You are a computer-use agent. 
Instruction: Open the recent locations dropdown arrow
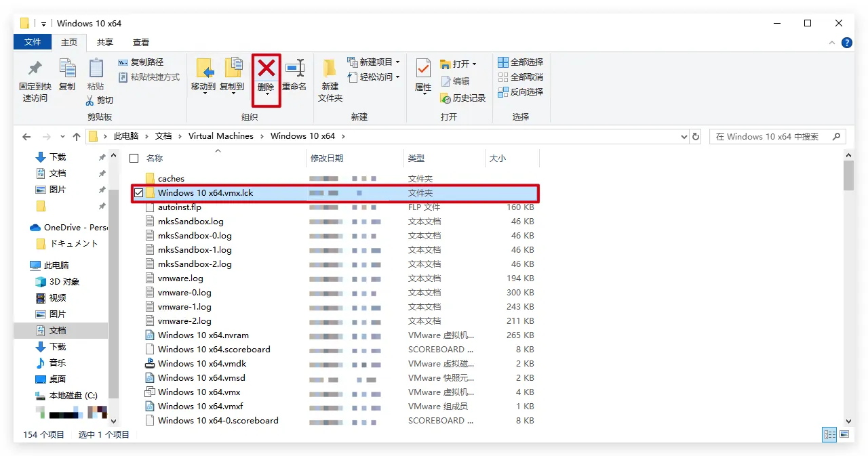[62, 136]
